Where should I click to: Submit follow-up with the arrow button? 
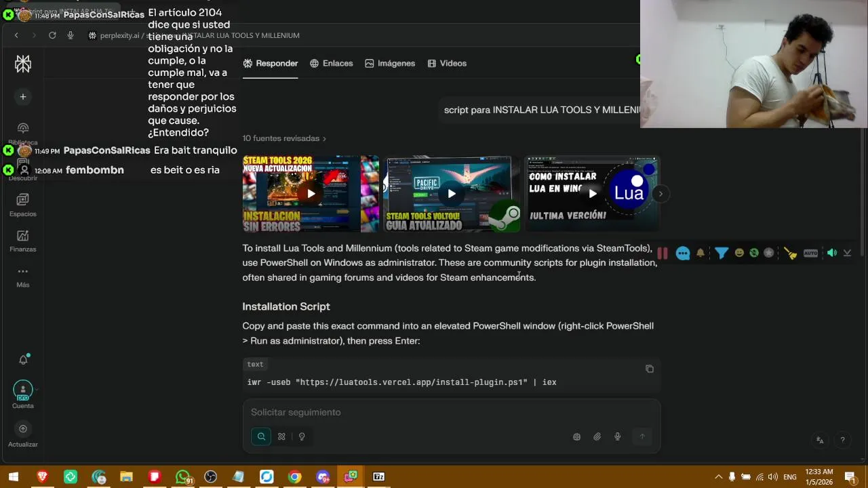(x=642, y=436)
